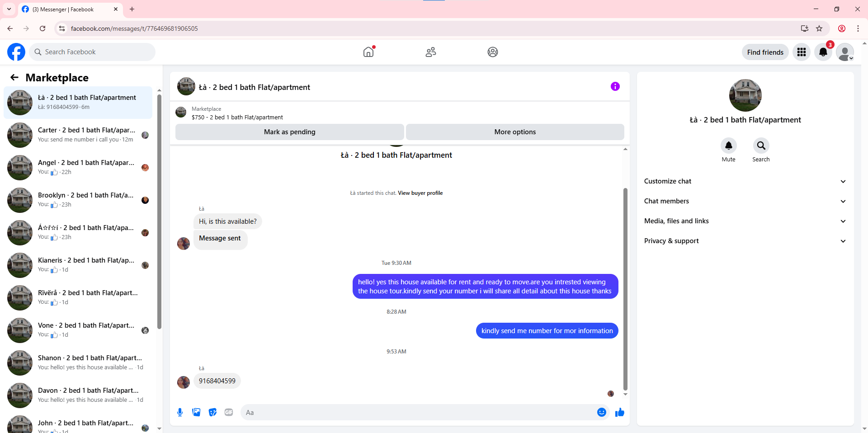Open conversation information purple icon
The height and width of the screenshot is (433, 868).
[615, 86]
